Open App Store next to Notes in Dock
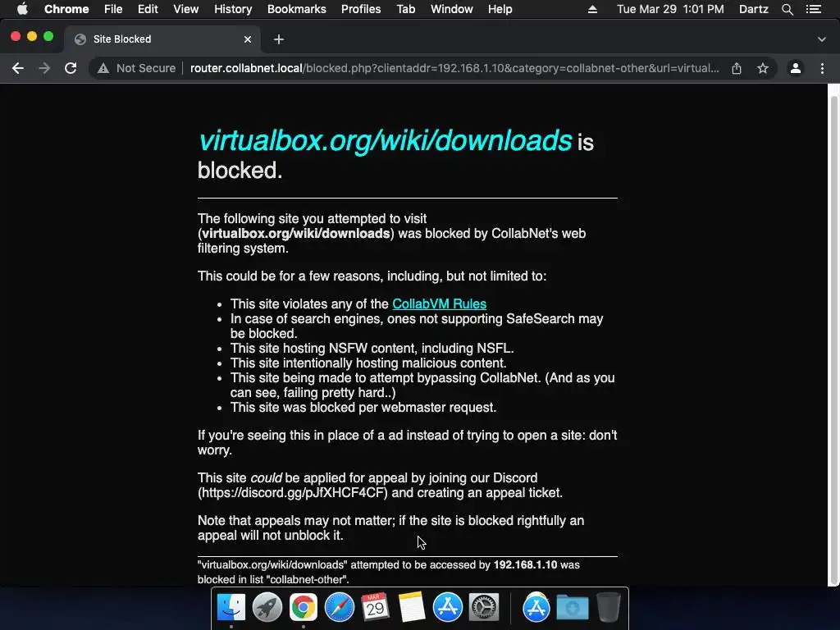The height and width of the screenshot is (630, 840). 448,607
